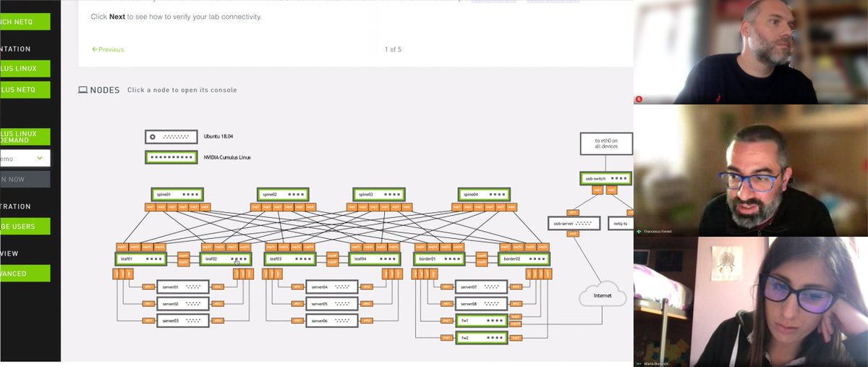Image resolution: width=868 pixels, height=367 pixels.
Task: Click the Internet cloud icon
Action: [x=603, y=295]
